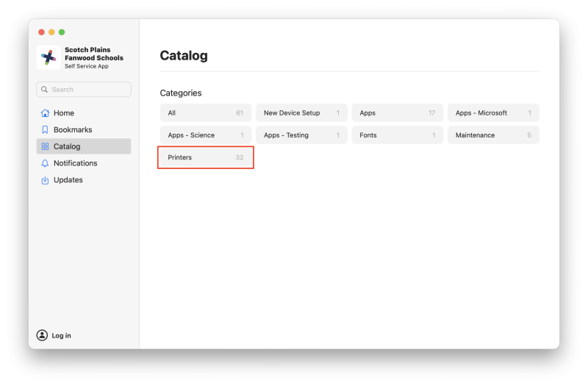This screenshot has height=386, width=588.
Task: Click the Home house icon in sidebar
Action: tap(45, 113)
